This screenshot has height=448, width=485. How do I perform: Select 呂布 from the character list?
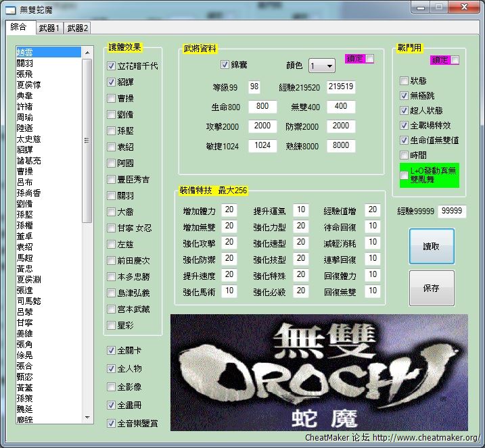pos(24,182)
